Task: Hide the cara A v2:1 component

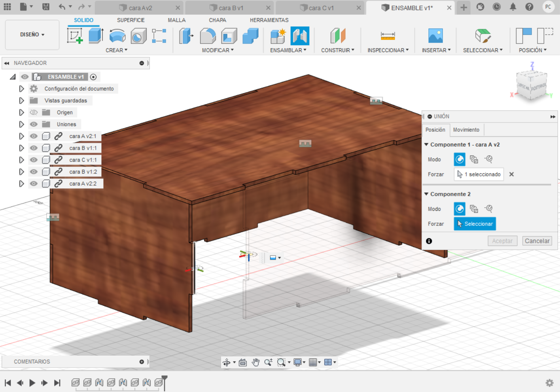Action: click(34, 136)
